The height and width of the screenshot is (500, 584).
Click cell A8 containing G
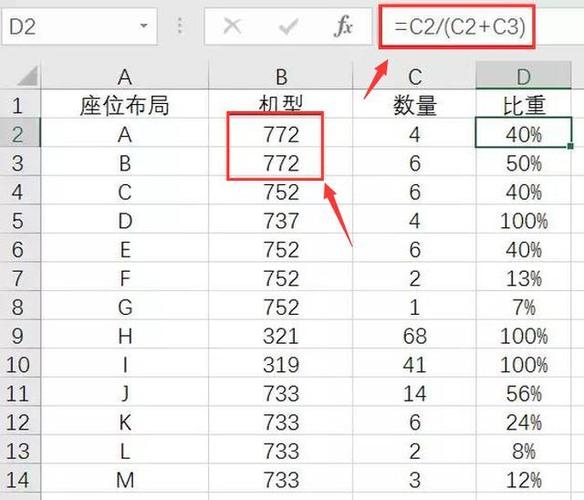125,305
